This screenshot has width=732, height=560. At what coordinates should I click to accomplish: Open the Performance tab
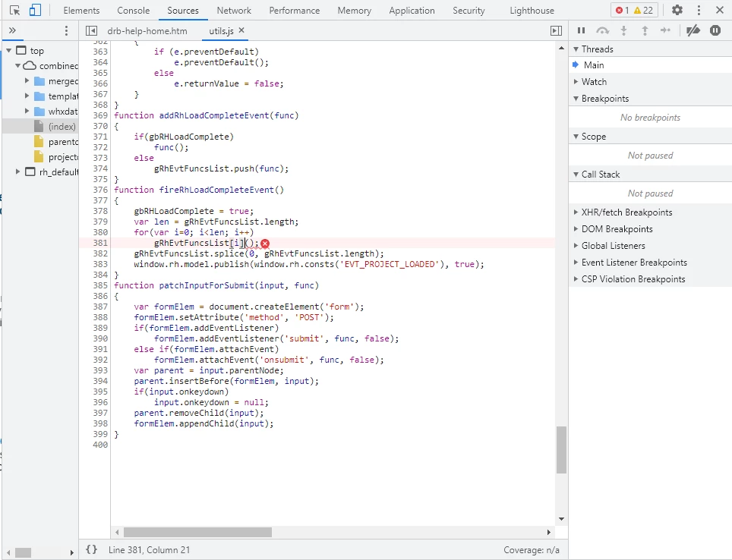(294, 11)
